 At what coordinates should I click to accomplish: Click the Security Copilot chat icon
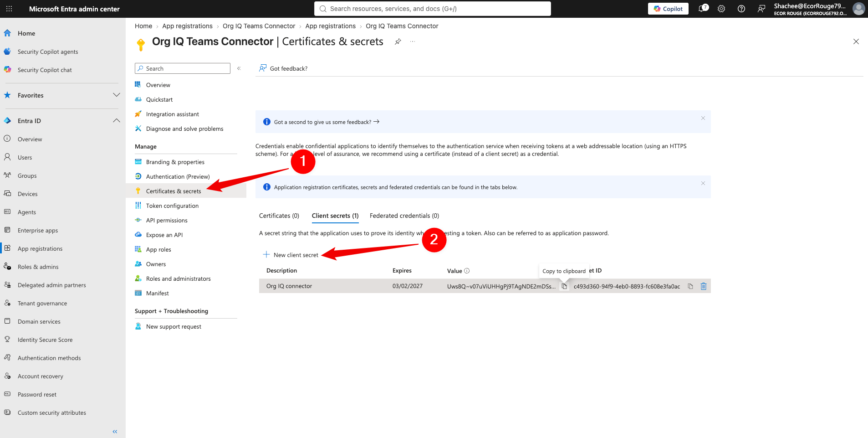pos(7,70)
